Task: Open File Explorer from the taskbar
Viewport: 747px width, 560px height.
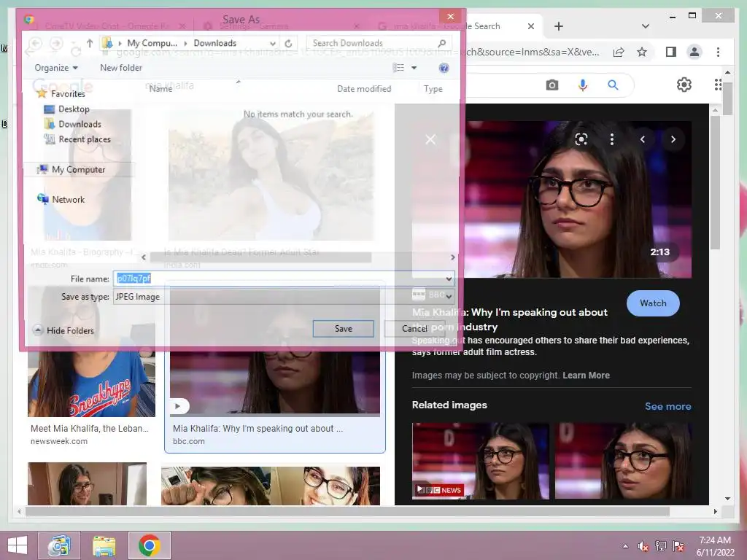Action: pos(104,545)
